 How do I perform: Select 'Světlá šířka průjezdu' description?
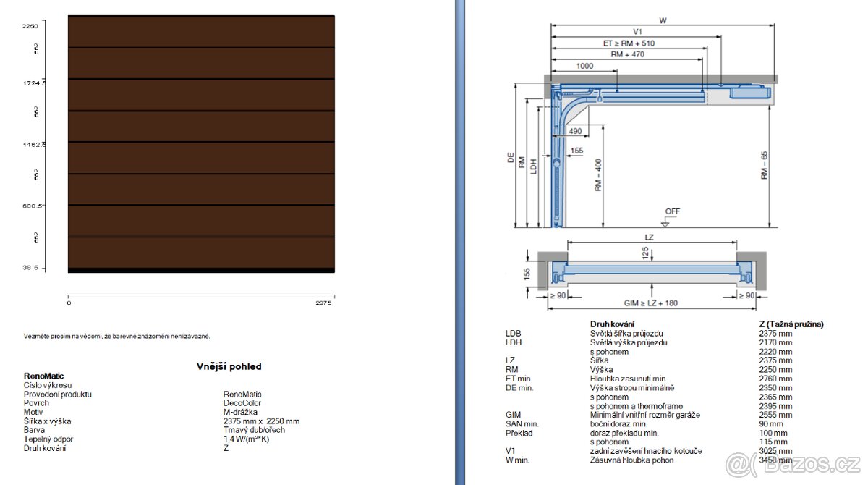pos(626,333)
